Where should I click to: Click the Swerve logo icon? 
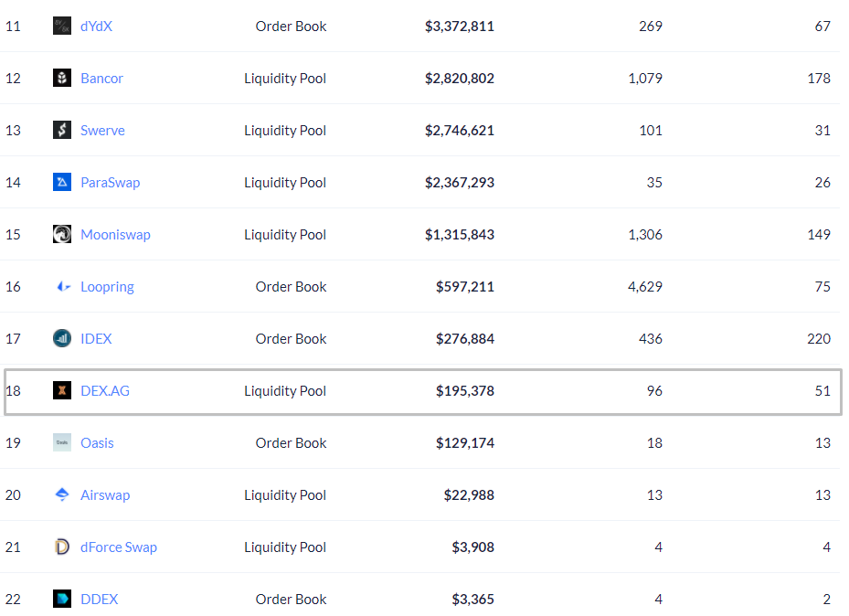pos(62,130)
